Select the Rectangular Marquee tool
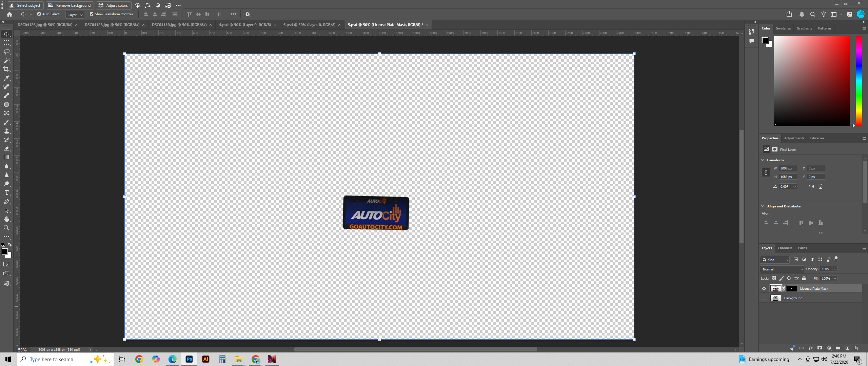868x366 pixels. pyautogui.click(x=6, y=43)
